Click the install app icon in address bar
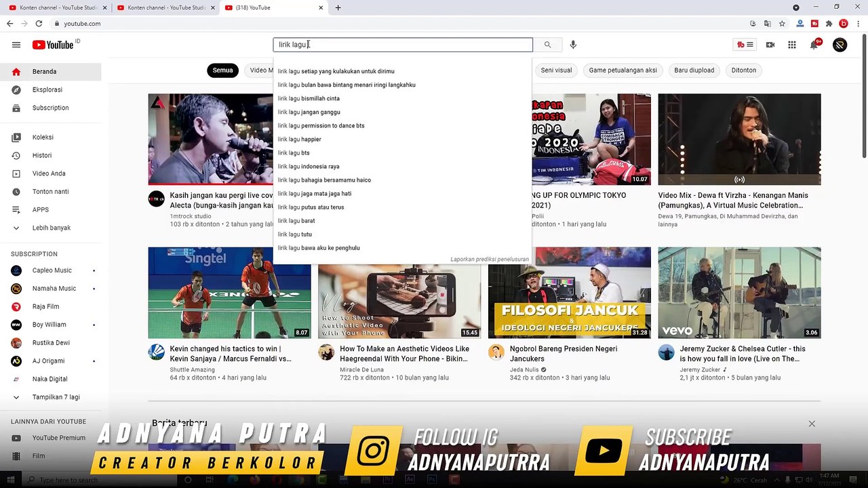 point(753,24)
